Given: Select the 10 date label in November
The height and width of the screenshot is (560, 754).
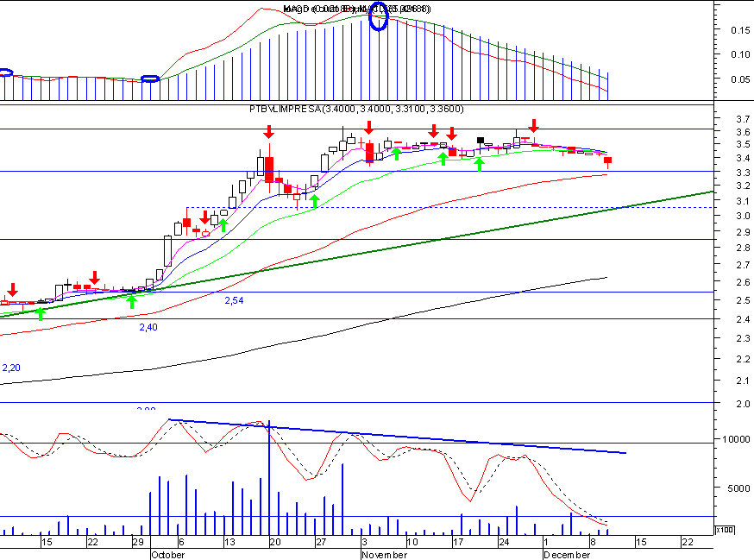Looking at the screenshot, I should click(412, 542).
